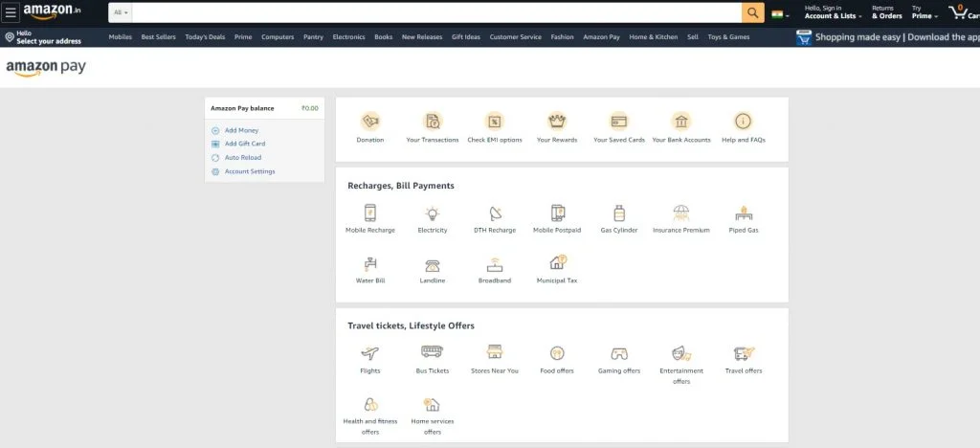The width and height of the screenshot is (980, 448).
Task: Open the Food offers icon
Action: pos(557,353)
